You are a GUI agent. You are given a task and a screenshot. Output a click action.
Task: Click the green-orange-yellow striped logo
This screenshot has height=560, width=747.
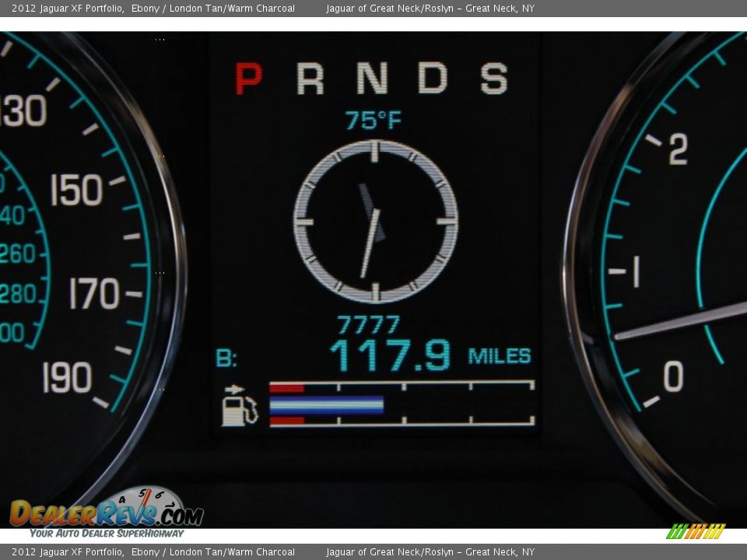coord(696,531)
